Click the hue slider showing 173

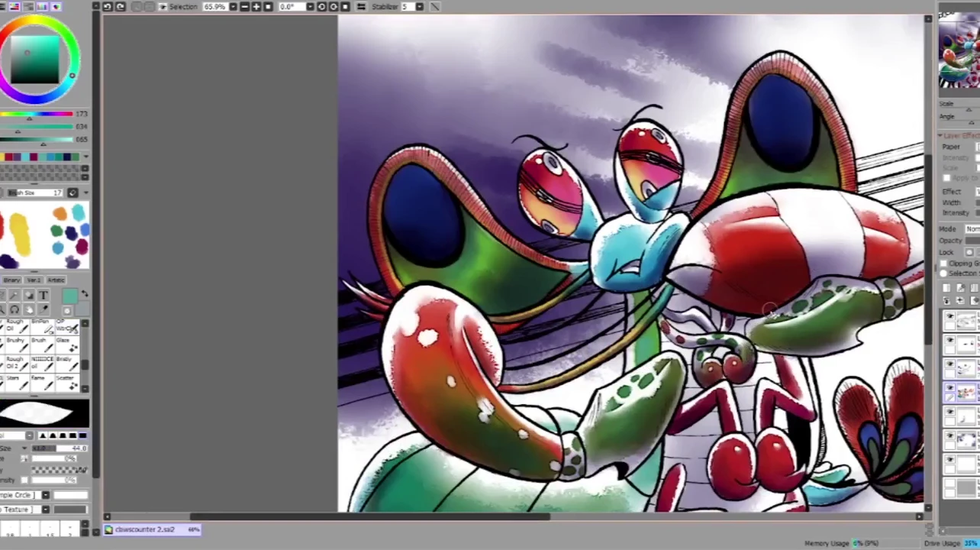(37, 115)
